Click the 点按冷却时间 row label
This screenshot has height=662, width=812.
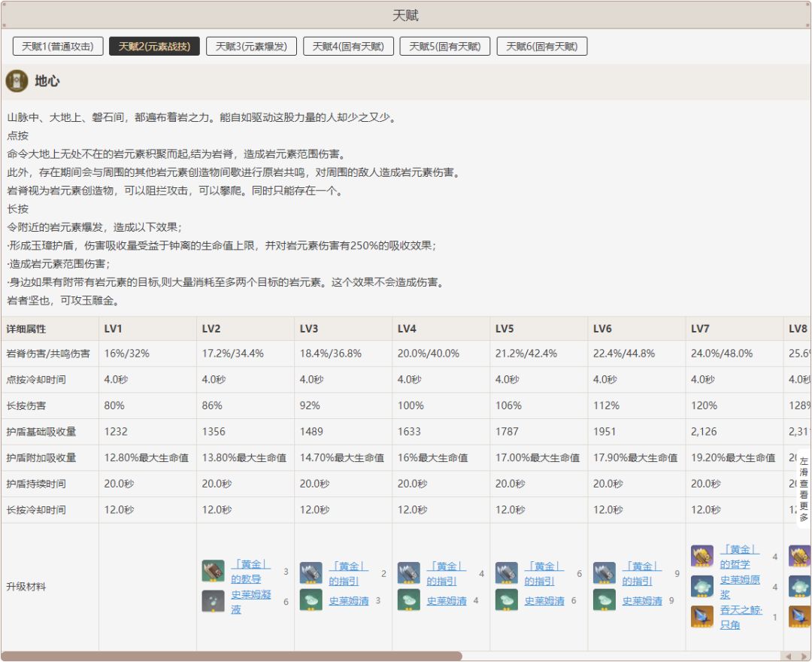36,380
